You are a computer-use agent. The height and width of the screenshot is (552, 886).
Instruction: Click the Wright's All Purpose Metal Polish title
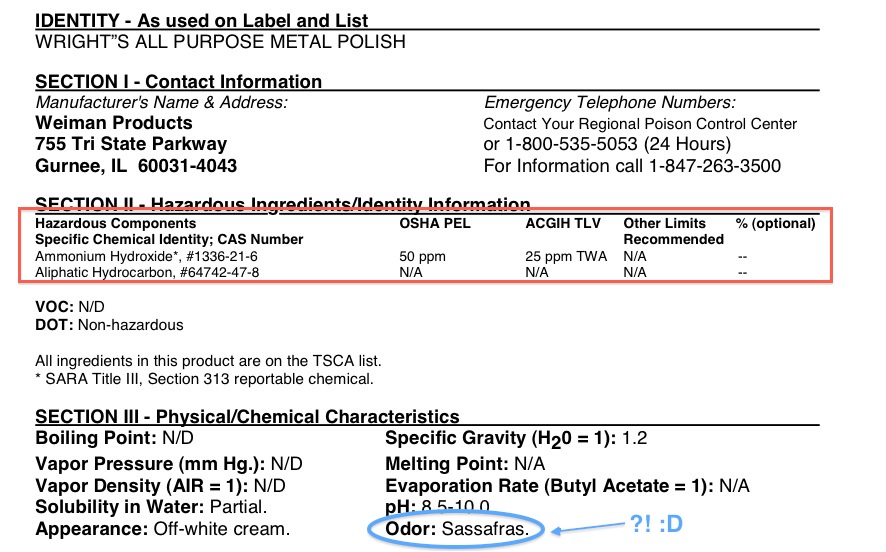pos(220,42)
